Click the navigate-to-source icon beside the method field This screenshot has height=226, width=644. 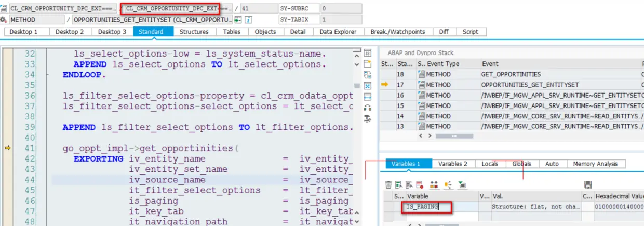pyautogui.click(x=238, y=20)
